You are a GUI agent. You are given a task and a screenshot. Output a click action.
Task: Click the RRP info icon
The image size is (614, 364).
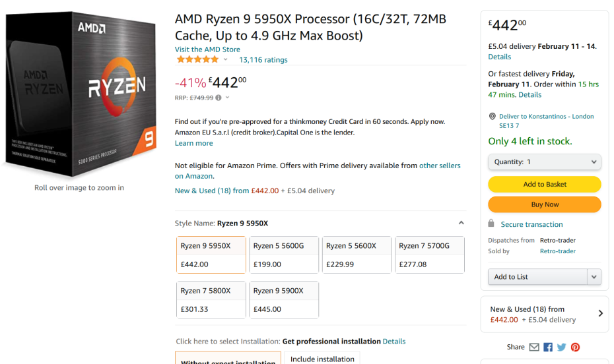point(219,98)
